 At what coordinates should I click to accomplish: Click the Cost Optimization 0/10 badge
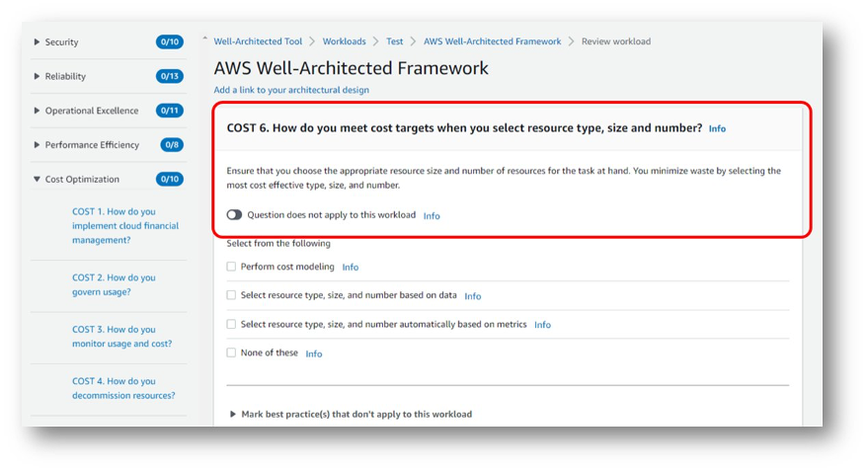tap(170, 180)
